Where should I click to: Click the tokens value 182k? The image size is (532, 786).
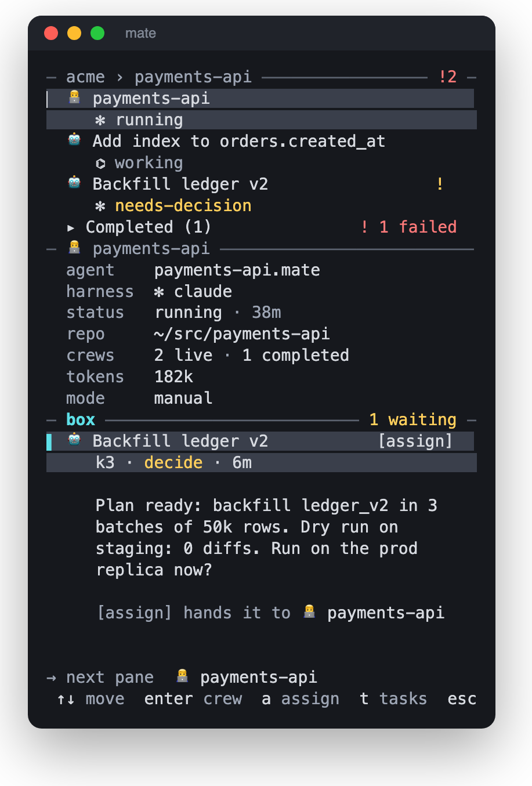[173, 377]
